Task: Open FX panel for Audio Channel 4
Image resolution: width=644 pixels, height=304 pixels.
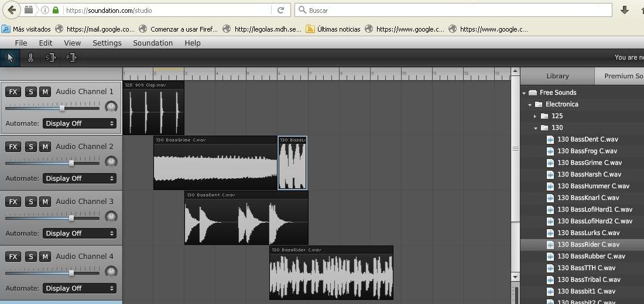Action: [x=13, y=257]
